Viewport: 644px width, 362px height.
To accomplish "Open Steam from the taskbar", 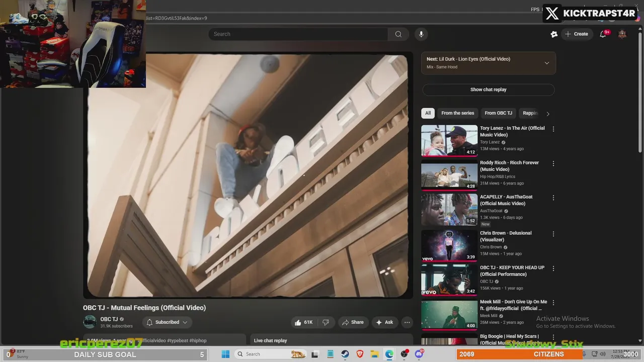I will pyautogui.click(x=345, y=354).
